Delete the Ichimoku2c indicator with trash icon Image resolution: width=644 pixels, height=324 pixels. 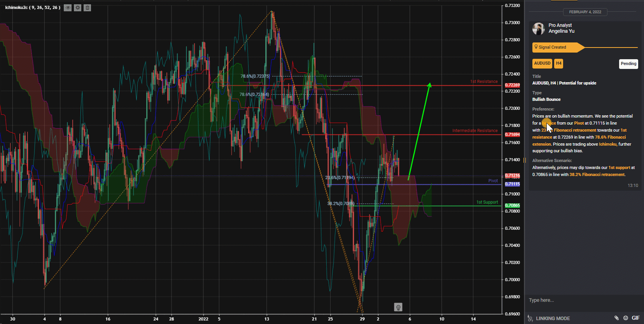click(x=87, y=8)
